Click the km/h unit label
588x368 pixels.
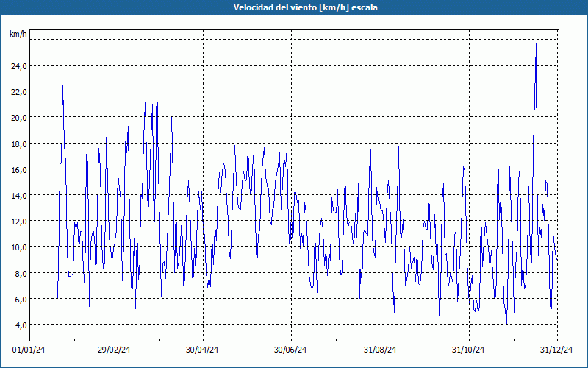(18, 34)
